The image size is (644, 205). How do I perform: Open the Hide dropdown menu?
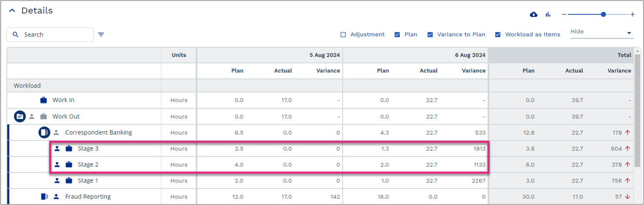click(x=601, y=33)
